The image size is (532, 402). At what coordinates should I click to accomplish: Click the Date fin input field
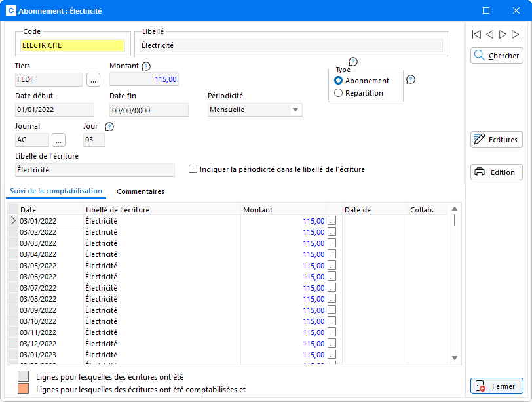pos(149,110)
